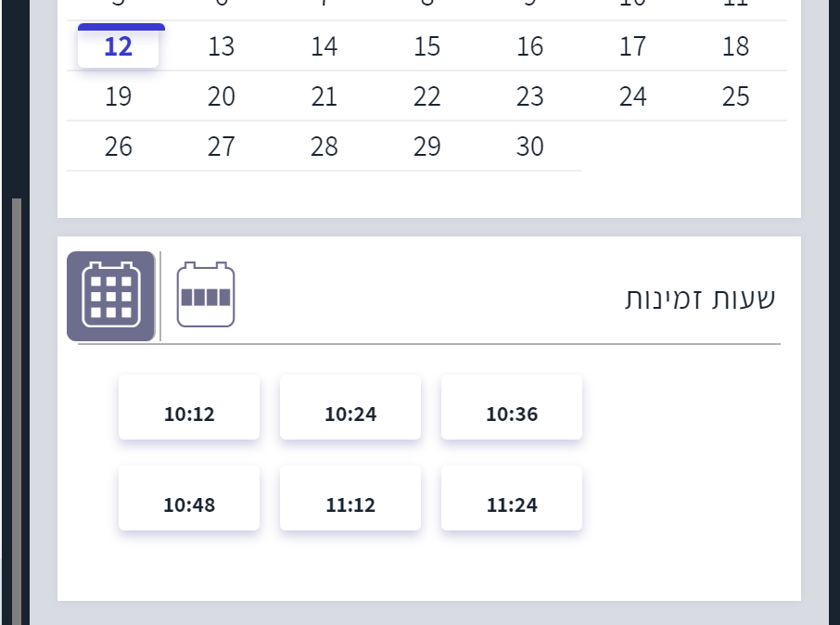Select calendar date 19

tap(119, 96)
